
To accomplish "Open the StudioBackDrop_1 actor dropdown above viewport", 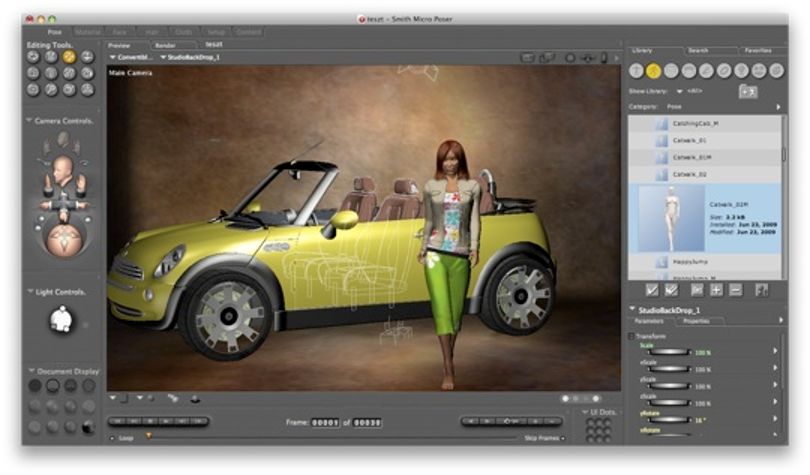I will coord(190,57).
